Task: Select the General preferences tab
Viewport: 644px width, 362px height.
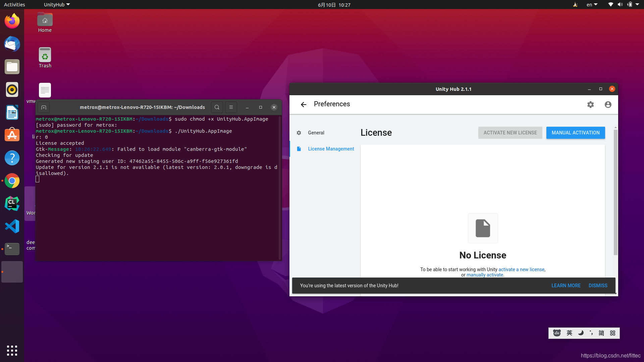Action: point(316,133)
